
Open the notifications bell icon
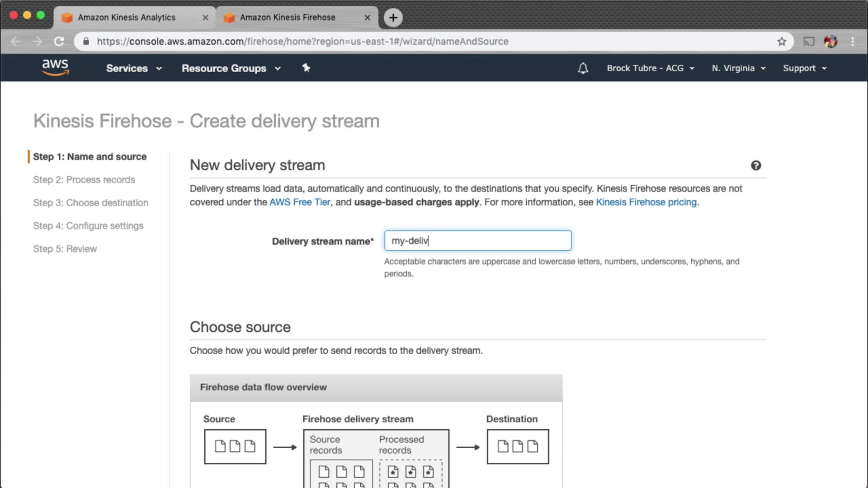pyautogui.click(x=583, y=68)
